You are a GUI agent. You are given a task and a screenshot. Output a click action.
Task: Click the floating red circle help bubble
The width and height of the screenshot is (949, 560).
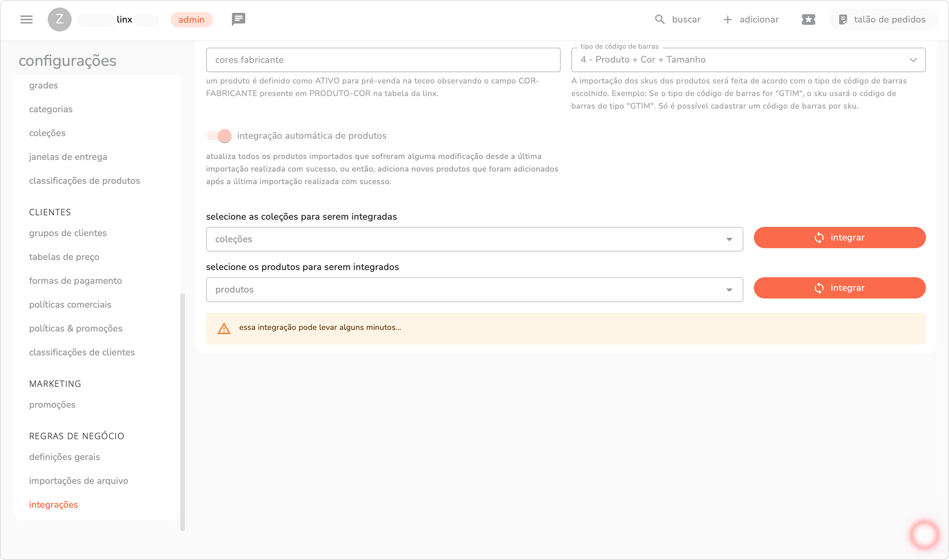point(924,535)
